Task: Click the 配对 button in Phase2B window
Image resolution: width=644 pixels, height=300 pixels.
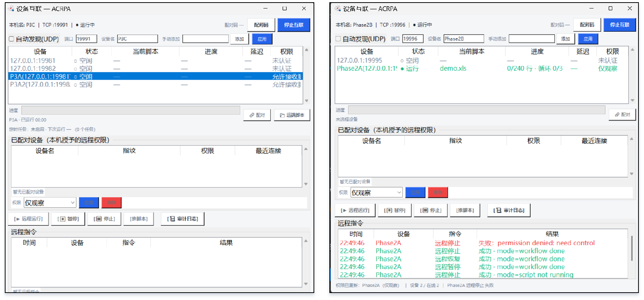Action: 622,115
